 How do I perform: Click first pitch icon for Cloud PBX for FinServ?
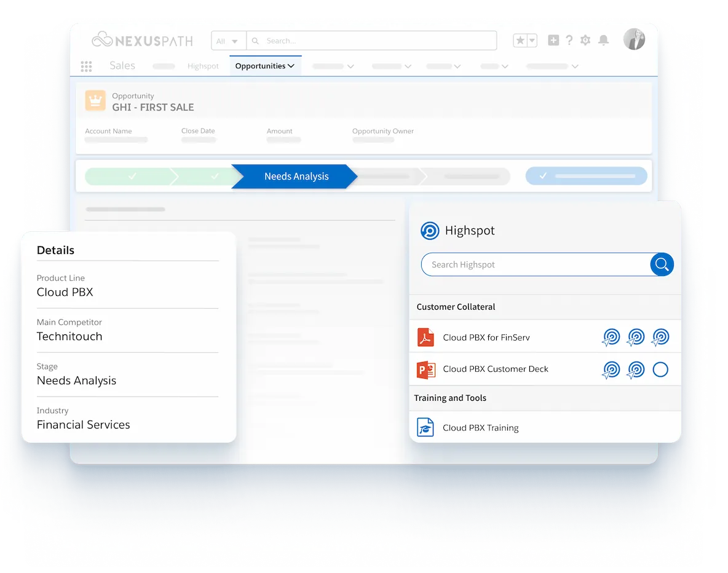coord(611,338)
